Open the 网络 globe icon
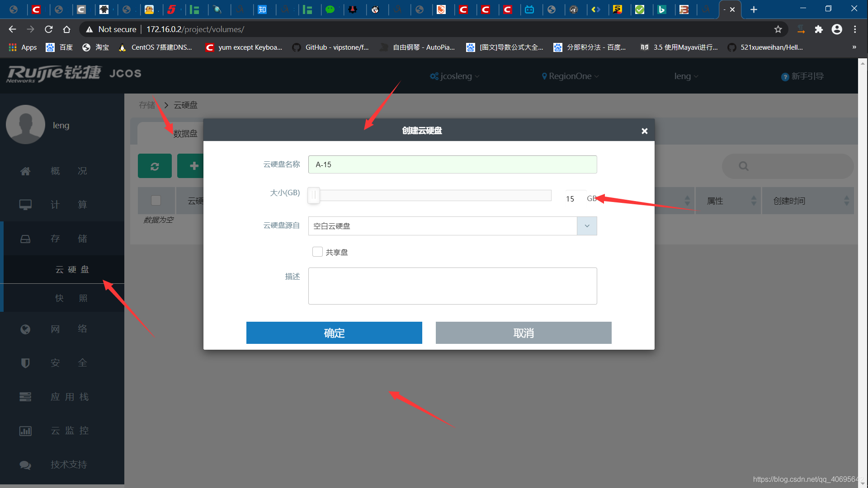The height and width of the screenshot is (488, 868). 25,329
